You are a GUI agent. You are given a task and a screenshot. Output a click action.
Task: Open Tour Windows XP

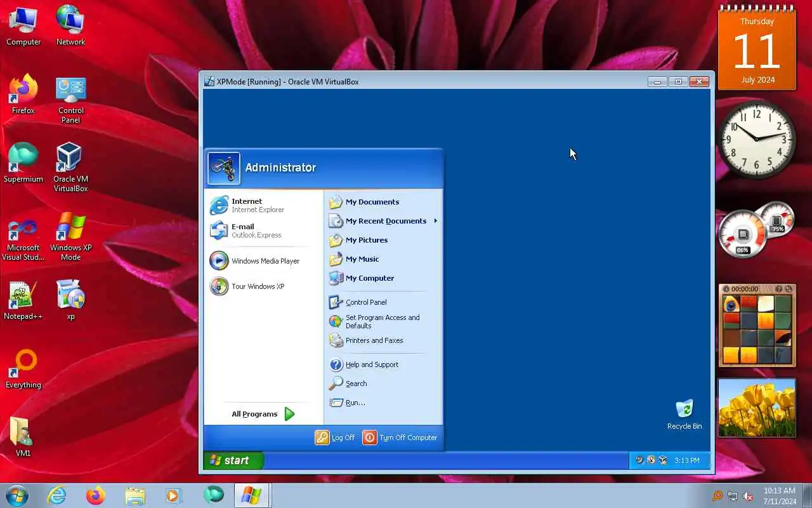264,286
